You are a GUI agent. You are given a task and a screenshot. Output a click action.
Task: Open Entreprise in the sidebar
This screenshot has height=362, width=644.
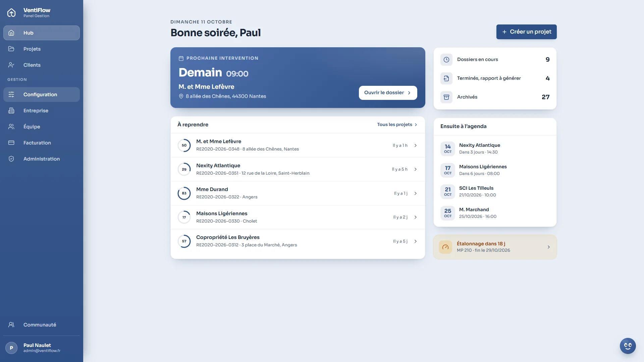coord(42,111)
